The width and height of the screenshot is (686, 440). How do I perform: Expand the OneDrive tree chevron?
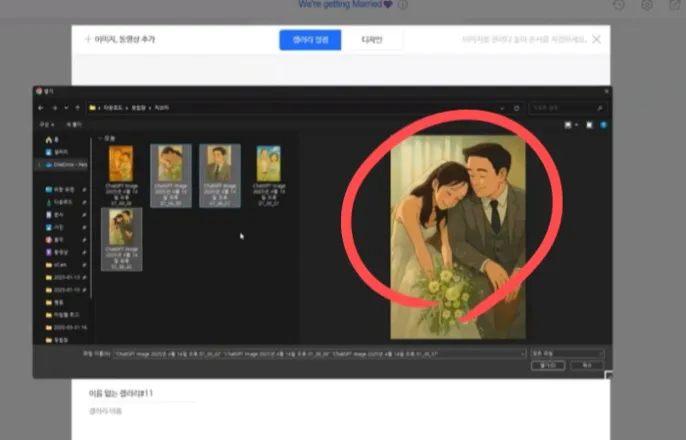pyautogui.click(x=39, y=165)
